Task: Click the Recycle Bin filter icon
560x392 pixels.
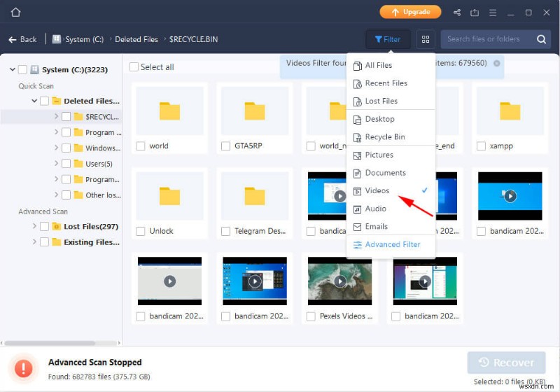Action: [357, 137]
